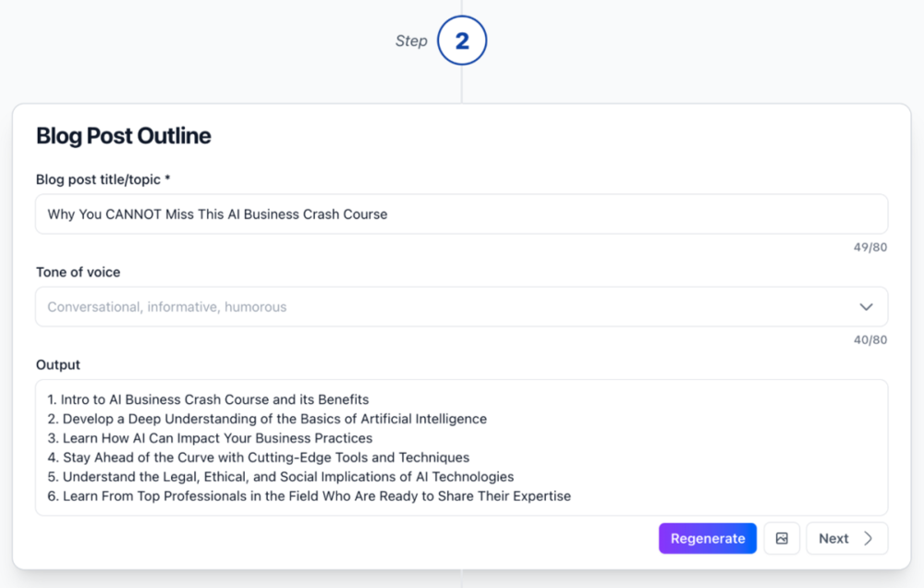Click outline item 5, Legal, Ethical, and Social Implications
Image resolution: width=924 pixels, height=588 pixels.
click(281, 477)
